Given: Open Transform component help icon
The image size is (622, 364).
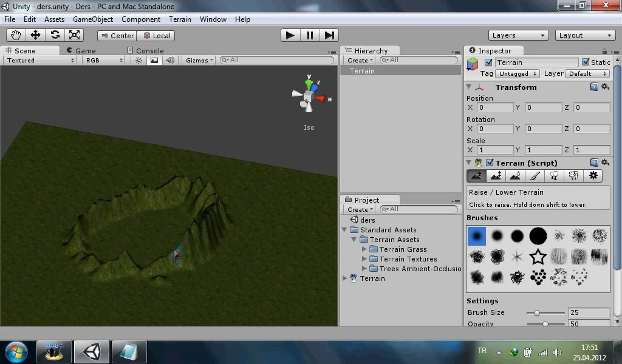Looking at the screenshot, I should coord(594,87).
